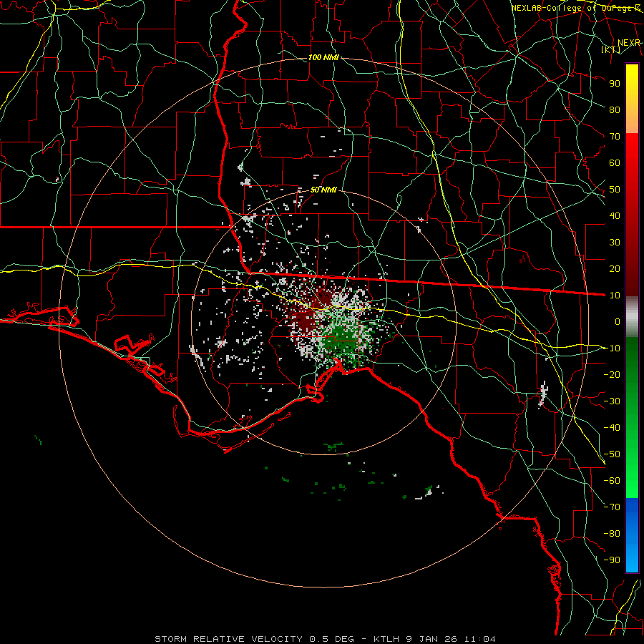Click the 10 value on velocity scale
Image resolution: width=644 pixels, height=644 pixels.
615,296
